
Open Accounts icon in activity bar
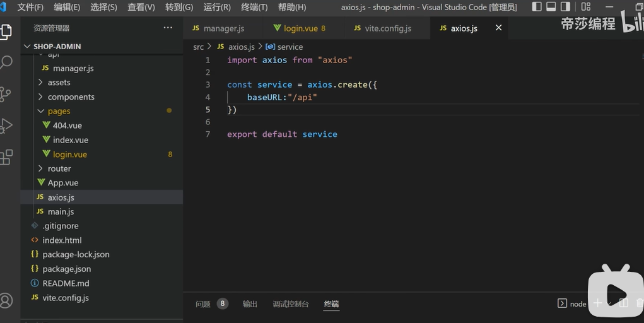click(6, 301)
